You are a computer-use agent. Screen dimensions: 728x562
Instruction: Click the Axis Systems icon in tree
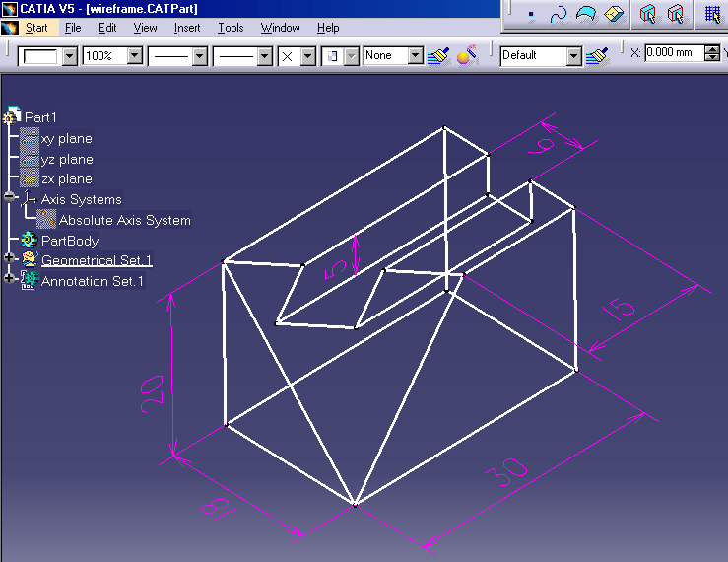pyautogui.click(x=29, y=198)
